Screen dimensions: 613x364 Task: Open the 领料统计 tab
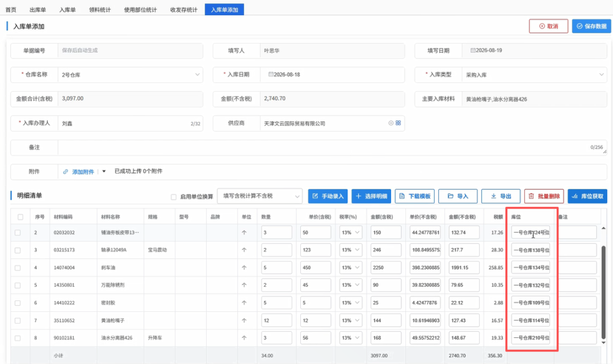[100, 10]
